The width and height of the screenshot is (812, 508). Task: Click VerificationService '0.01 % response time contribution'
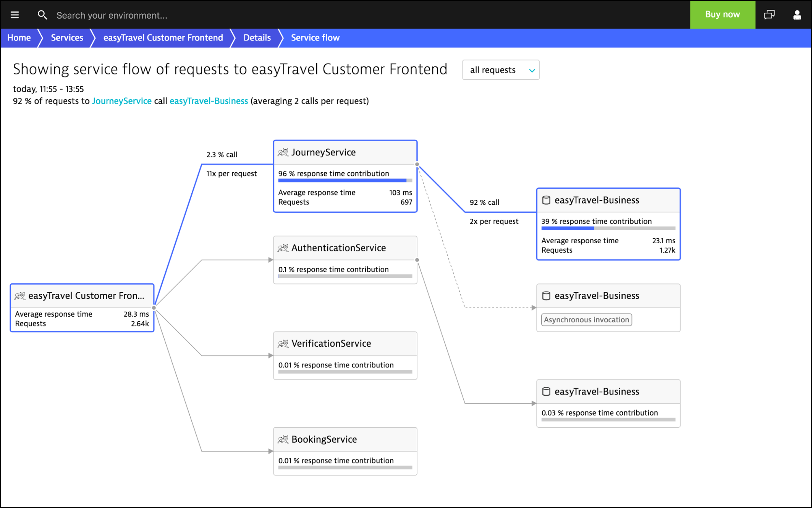point(336,365)
